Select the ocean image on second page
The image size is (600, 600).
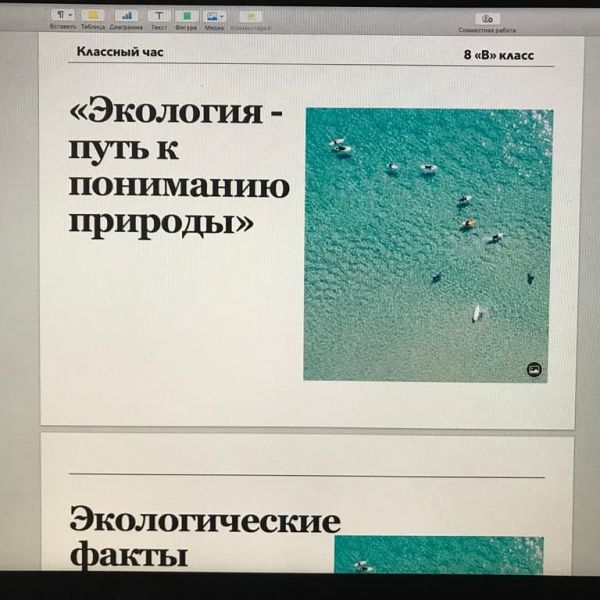(438, 554)
